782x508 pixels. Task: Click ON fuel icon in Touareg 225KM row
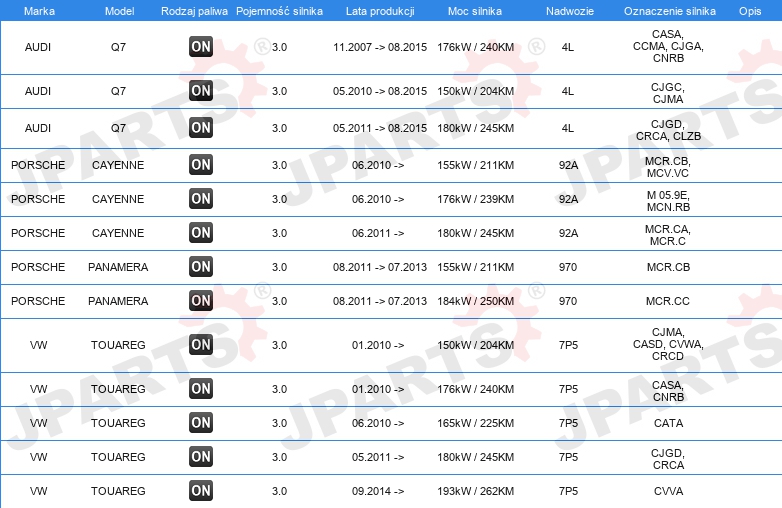tap(201, 422)
